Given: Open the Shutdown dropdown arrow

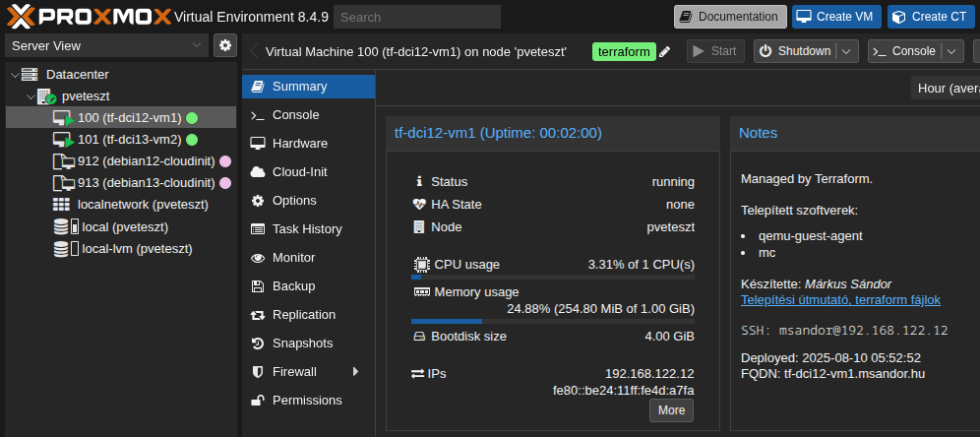Looking at the screenshot, I should point(846,51).
